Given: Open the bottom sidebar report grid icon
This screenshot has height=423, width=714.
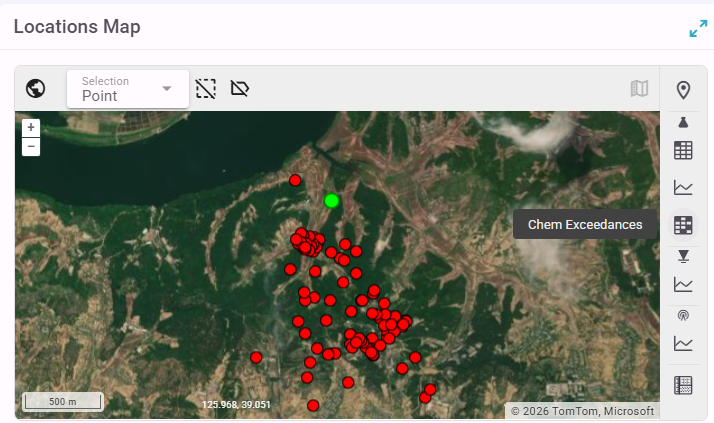Looking at the screenshot, I should pyautogui.click(x=683, y=385).
